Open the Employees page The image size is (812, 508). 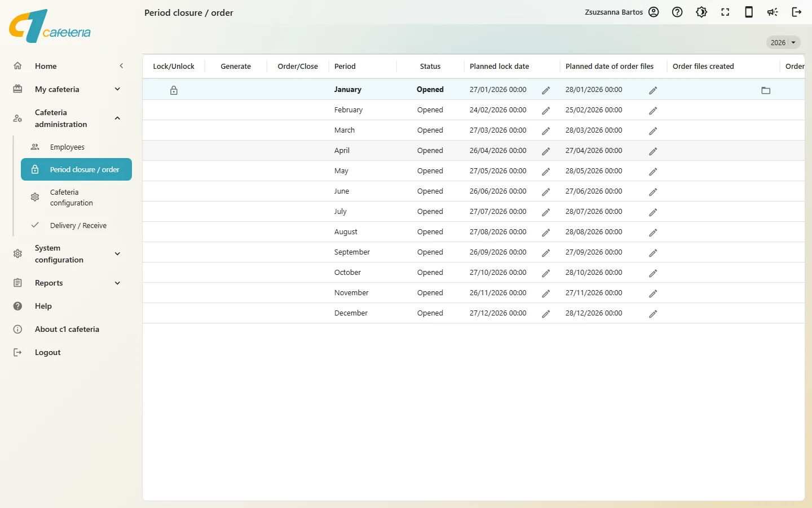(x=67, y=147)
